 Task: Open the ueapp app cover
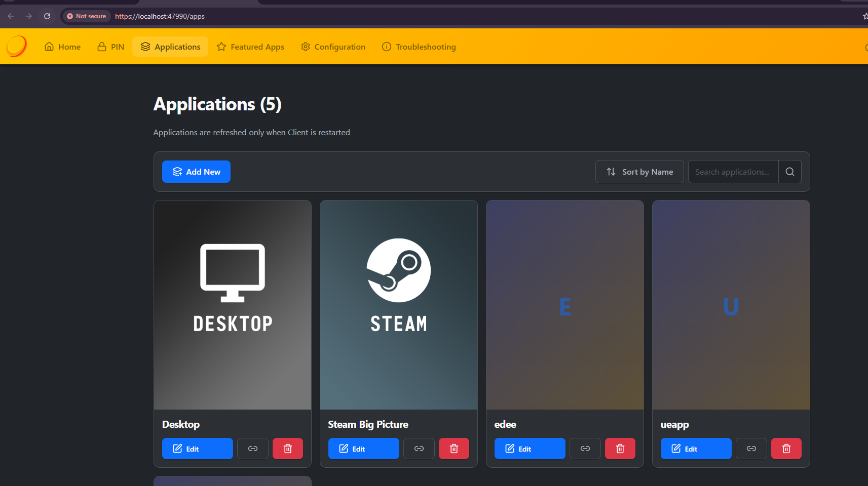coord(731,305)
